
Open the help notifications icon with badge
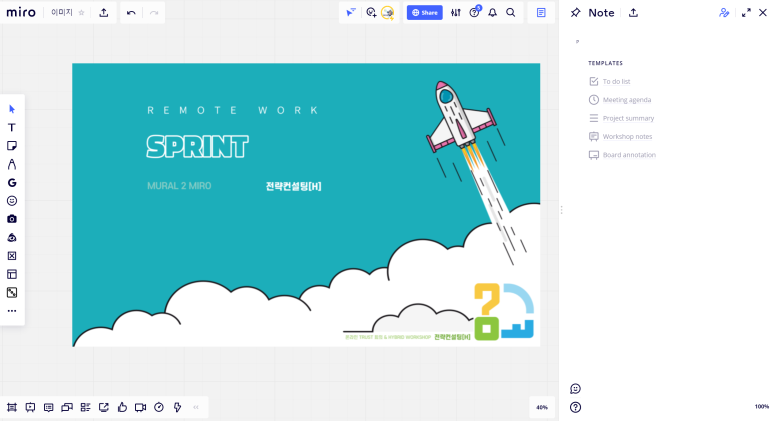pyautogui.click(x=475, y=12)
